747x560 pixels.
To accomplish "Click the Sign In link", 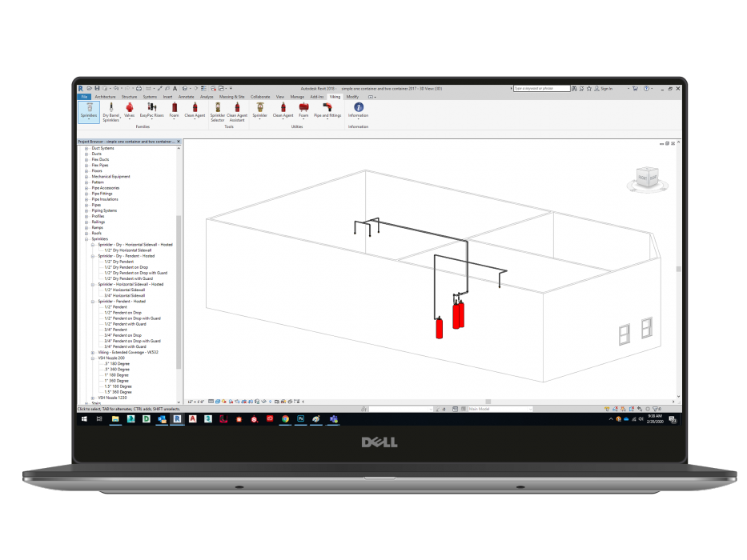I will [606, 89].
